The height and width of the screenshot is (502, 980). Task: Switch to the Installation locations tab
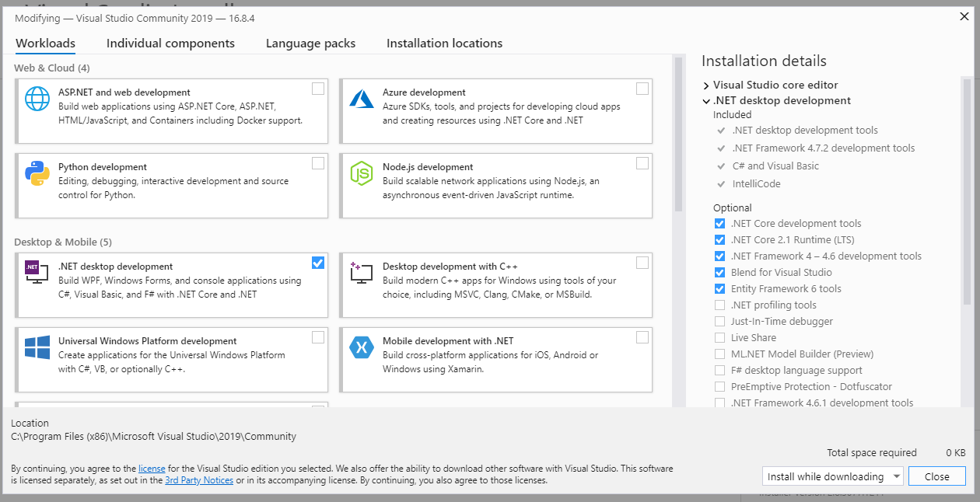[x=444, y=44]
